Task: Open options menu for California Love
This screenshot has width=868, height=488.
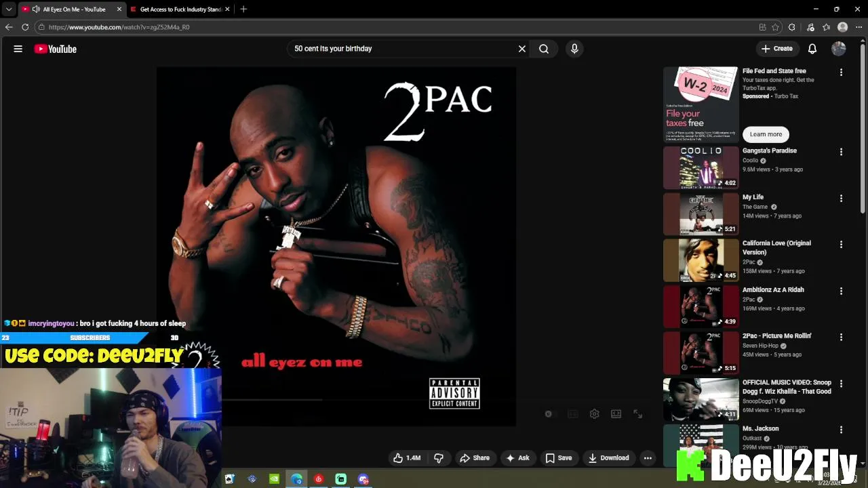Action: 841,244
